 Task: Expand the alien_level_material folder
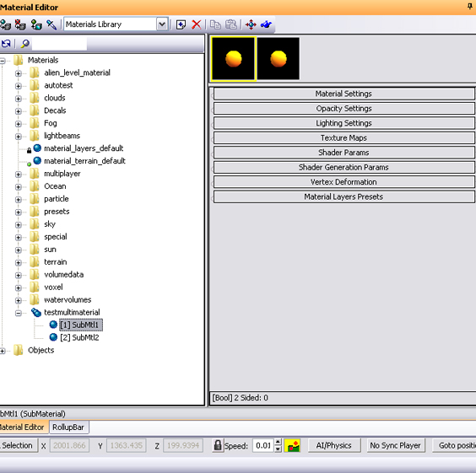coord(19,73)
